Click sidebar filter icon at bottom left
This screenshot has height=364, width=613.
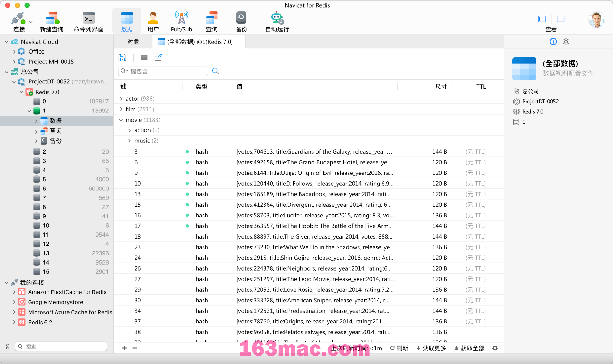click(8, 346)
